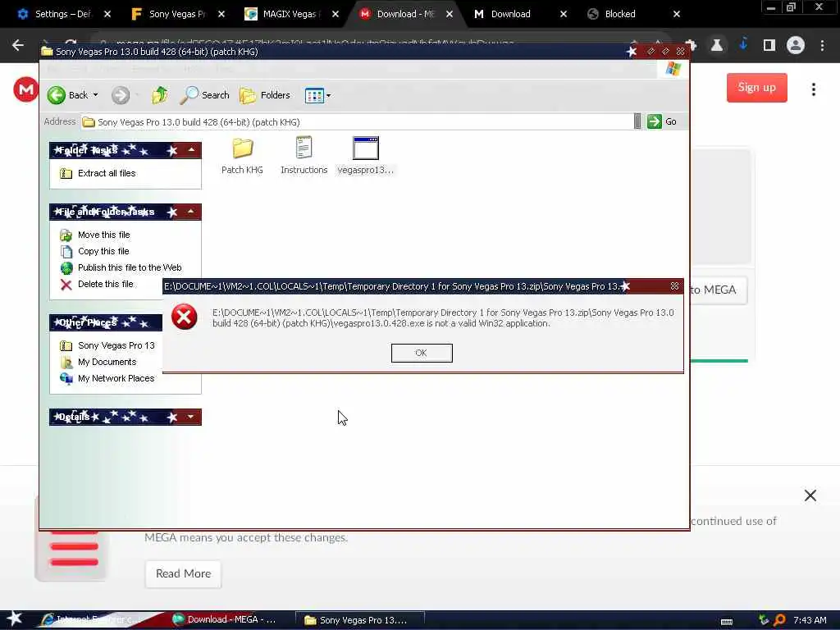Screen dimensions: 840x630
Task: Click the browser back arrow
Action: click(x=18, y=46)
